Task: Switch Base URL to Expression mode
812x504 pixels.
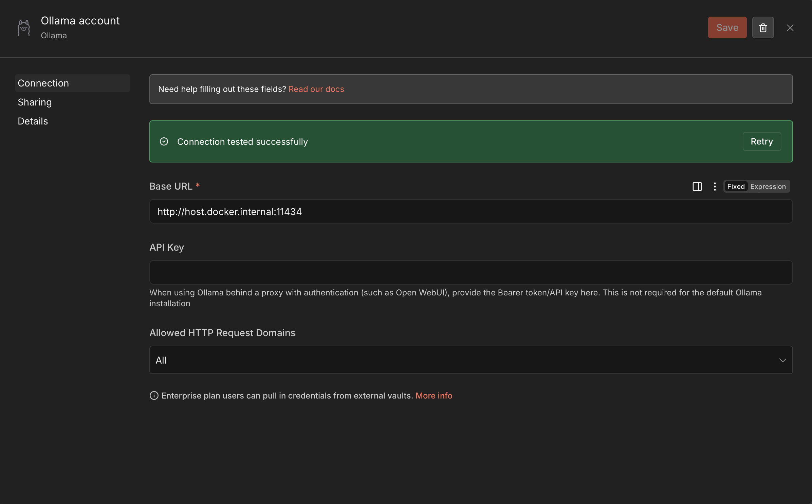Action: click(768, 187)
